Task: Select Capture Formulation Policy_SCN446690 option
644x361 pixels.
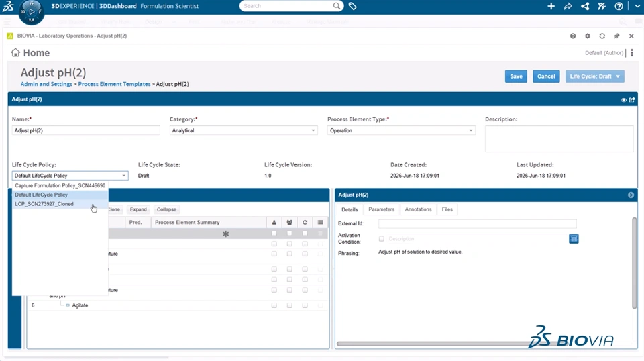Action: (60, 186)
